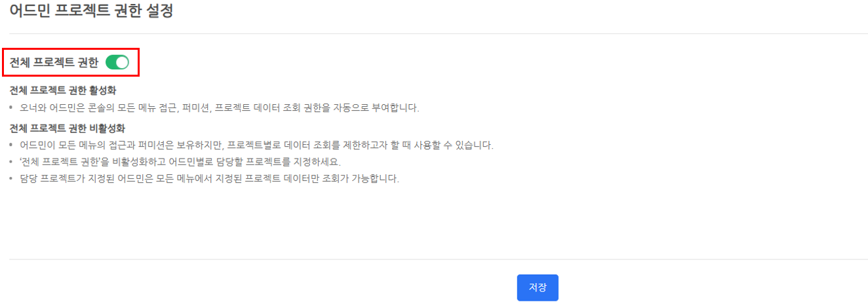The width and height of the screenshot is (868, 304).
Task: Click the bullet dot before 담당 프로젝트가 지정된
Action: click(11, 179)
